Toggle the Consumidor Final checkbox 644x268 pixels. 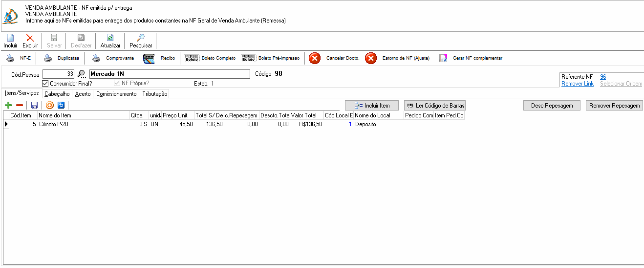coord(45,83)
